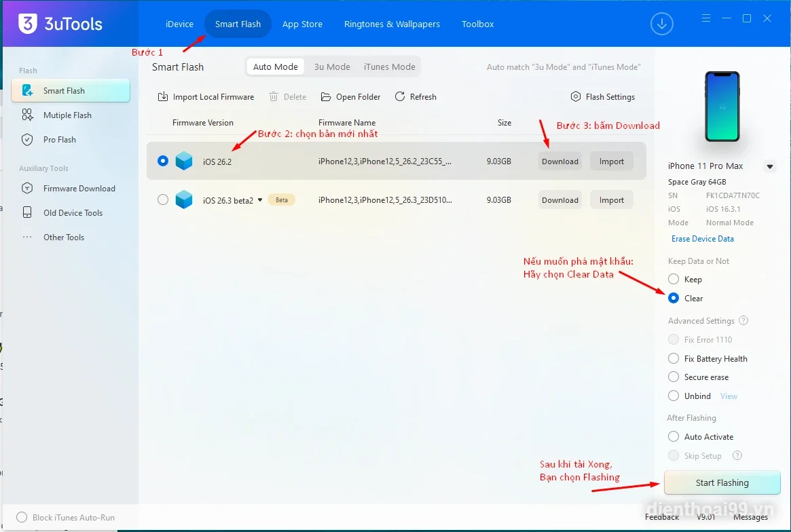Open the Ringtones & Wallpapers tab
The width and height of the screenshot is (791, 532).
coord(392,24)
